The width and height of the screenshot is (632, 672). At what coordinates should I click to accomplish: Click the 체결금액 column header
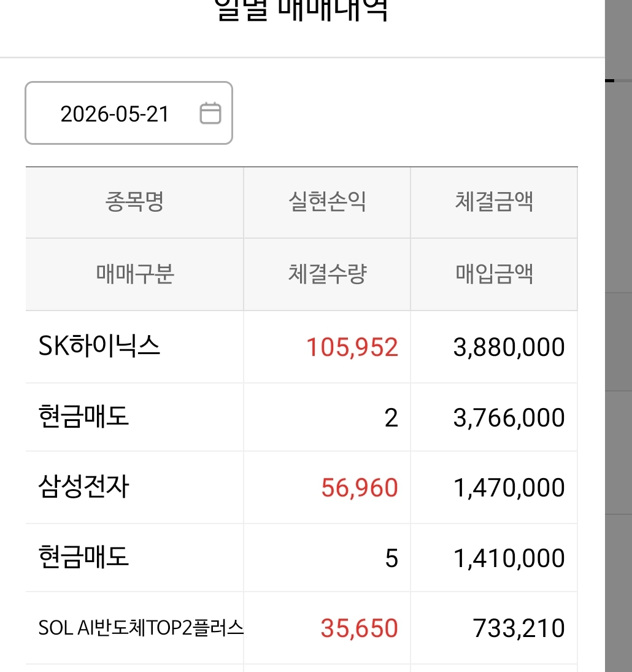pos(494,202)
